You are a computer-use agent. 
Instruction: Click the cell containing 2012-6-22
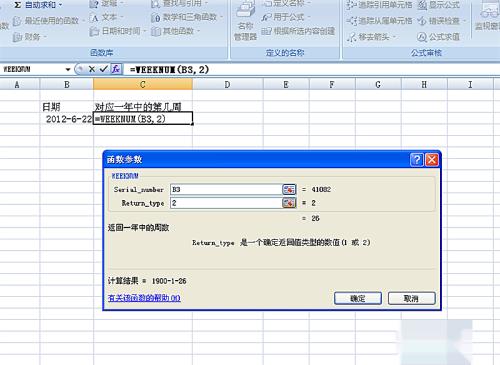click(x=67, y=119)
